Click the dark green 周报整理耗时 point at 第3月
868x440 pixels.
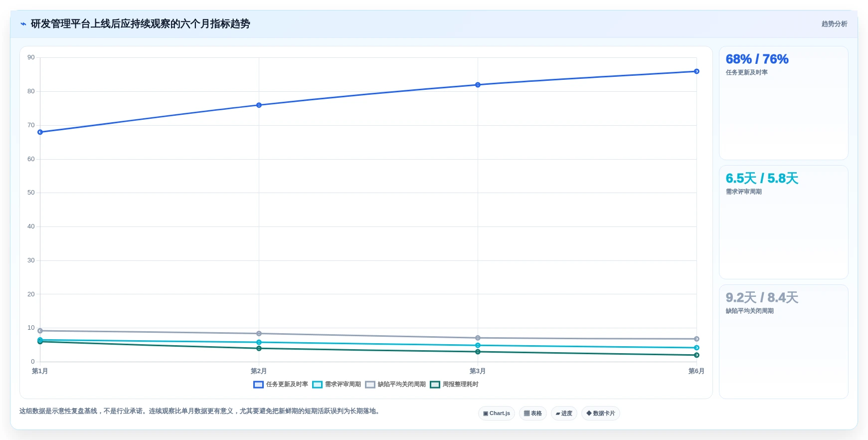click(478, 352)
